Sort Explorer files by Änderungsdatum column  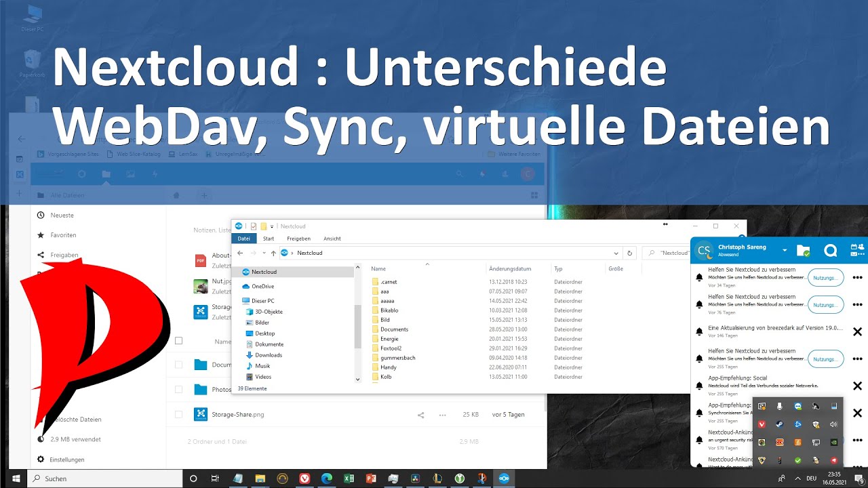pyautogui.click(x=510, y=269)
